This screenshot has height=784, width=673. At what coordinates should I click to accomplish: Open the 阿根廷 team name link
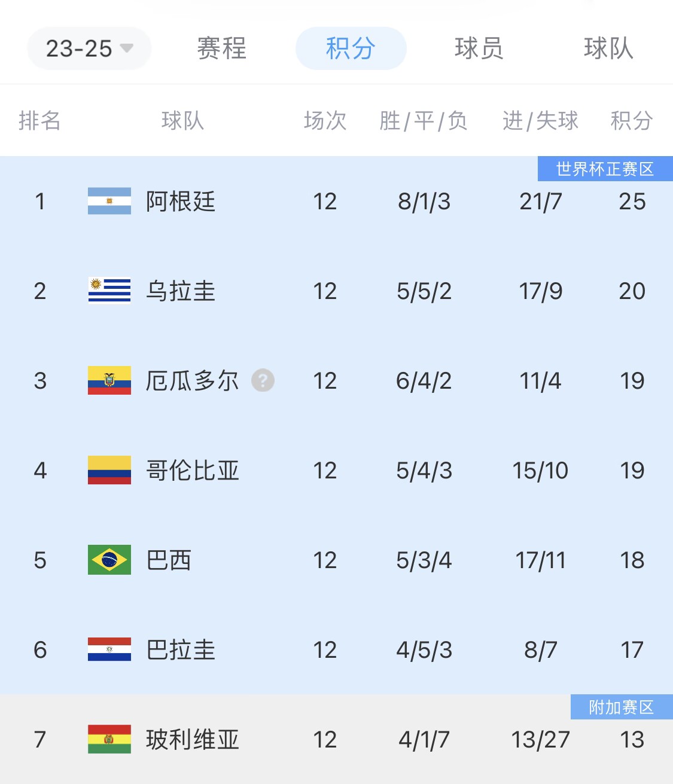point(181,202)
